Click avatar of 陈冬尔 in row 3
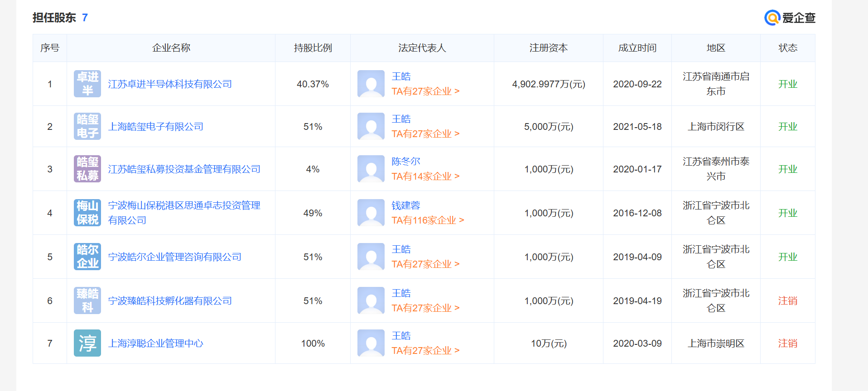The width and height of the screenshot is (868, 391). click(371, 169)
